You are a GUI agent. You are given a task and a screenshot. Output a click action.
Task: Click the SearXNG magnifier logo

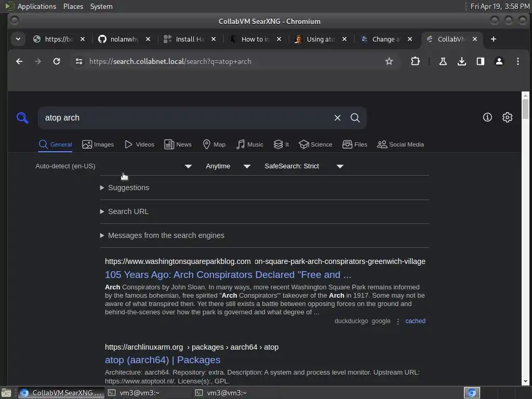point(22,118)
